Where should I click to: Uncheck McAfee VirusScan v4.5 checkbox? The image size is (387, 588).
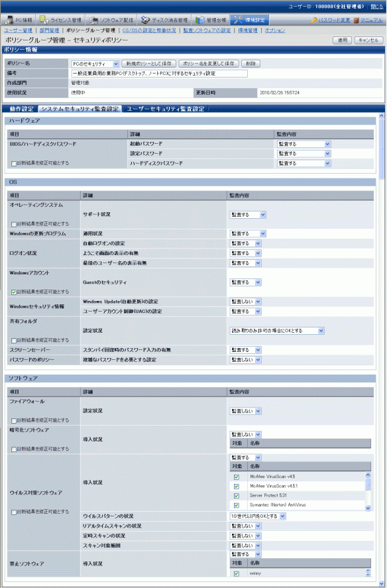click(237, 477)
